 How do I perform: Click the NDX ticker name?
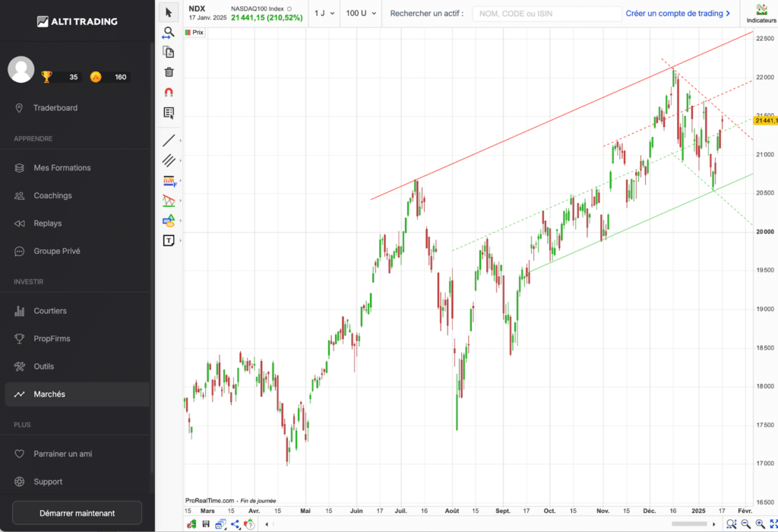pos(197,8)
